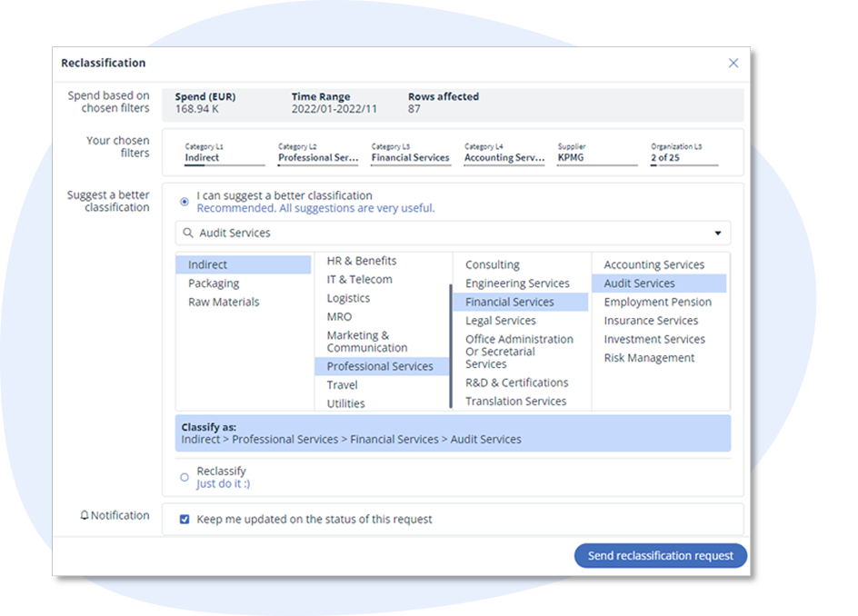
Task: Open the Organization L3 filter
Action: pos(683,154)
